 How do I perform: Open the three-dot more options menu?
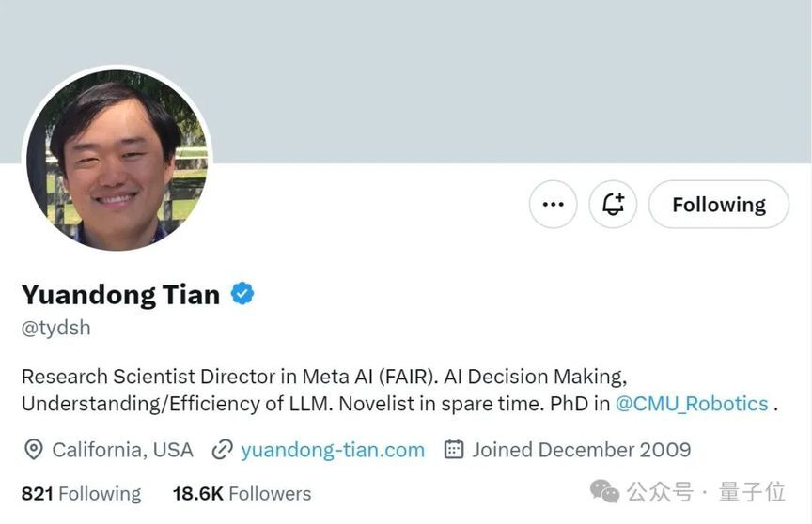553,205
